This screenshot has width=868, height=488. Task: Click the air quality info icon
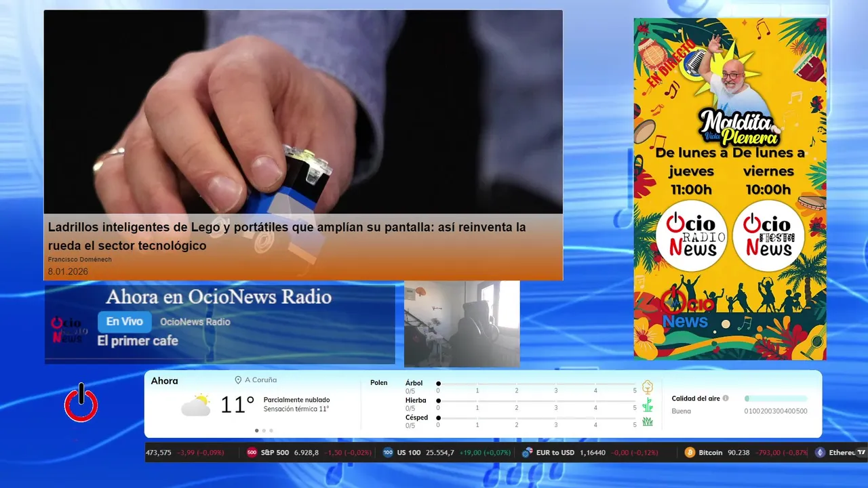pos(726,399)
